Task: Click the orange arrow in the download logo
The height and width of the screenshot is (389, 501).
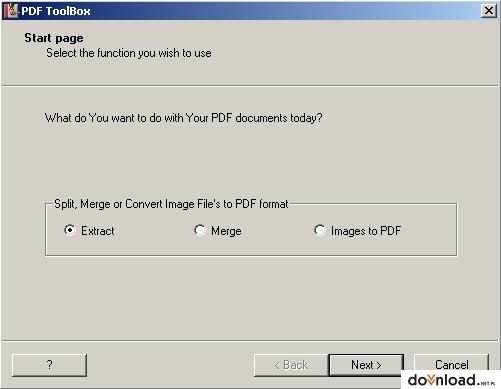Action: 431,379
